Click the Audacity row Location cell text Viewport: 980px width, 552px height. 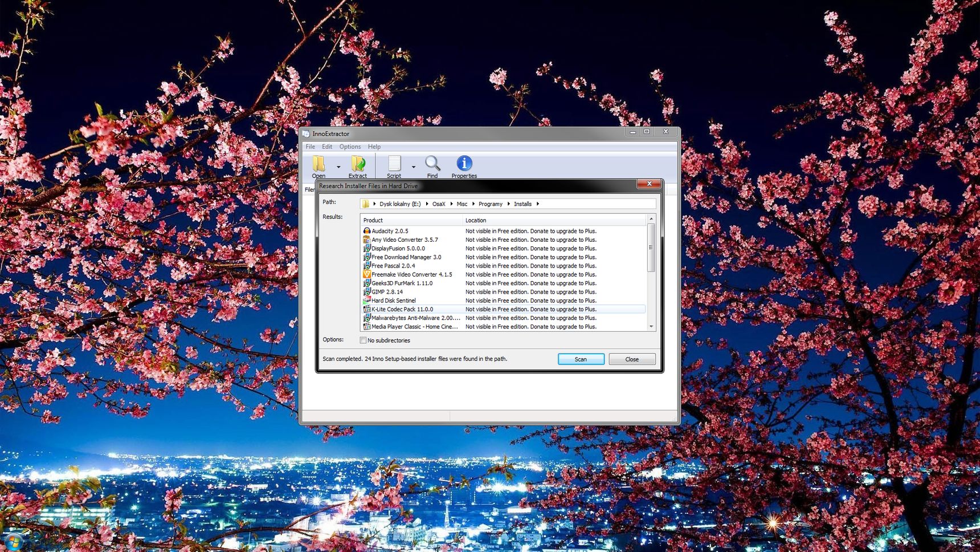tap(531, 231)
